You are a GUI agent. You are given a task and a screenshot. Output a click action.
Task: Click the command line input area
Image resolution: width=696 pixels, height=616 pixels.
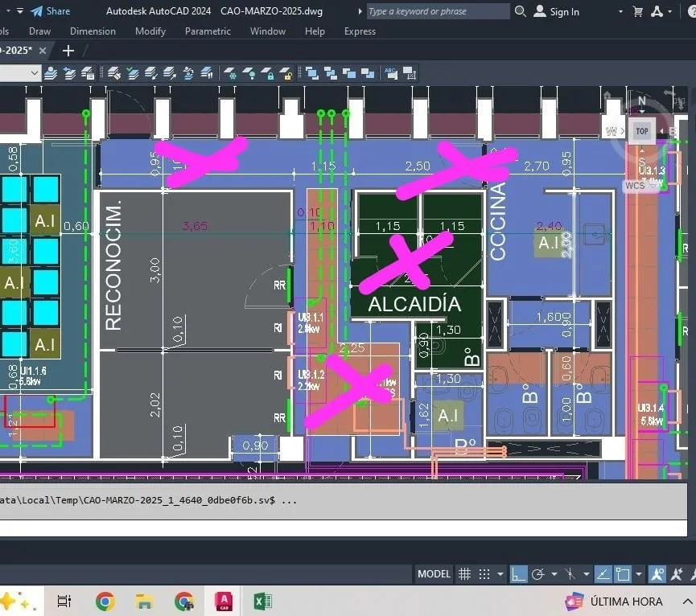(343, 528)
